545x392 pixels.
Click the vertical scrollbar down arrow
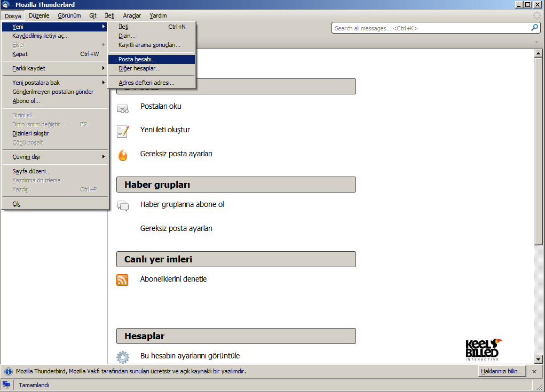click(539, 359)
